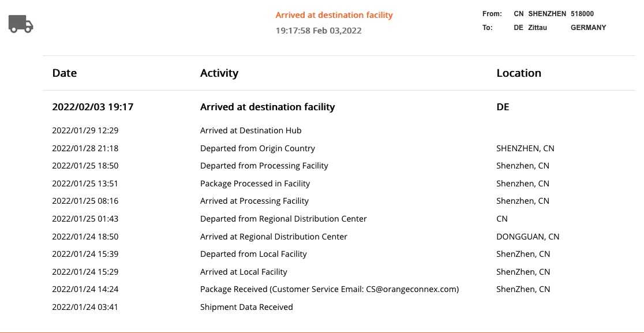Click the bold DE location in top row

point(503,107)
